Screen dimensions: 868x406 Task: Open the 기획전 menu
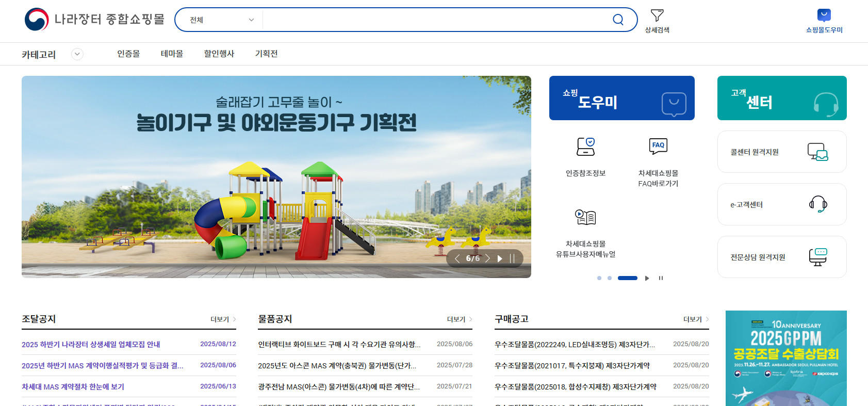[266, 54]
